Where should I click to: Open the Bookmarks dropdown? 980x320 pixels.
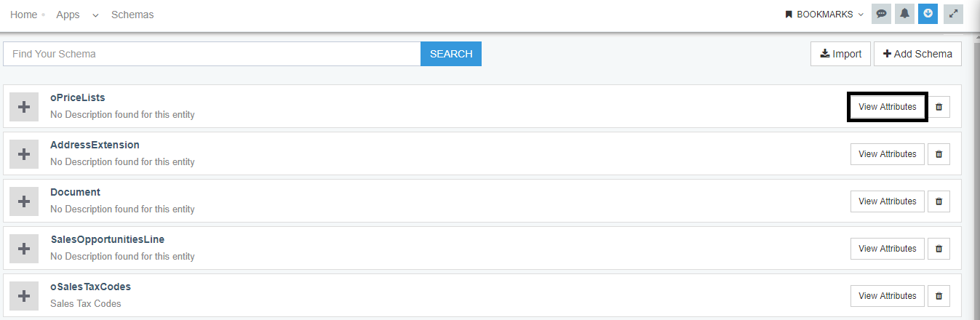click(x=824, y=15)
